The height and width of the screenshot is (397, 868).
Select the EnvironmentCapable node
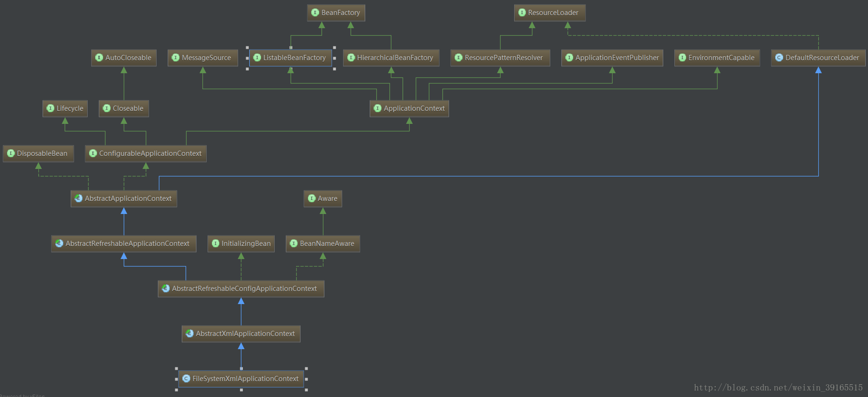(717, 58)
